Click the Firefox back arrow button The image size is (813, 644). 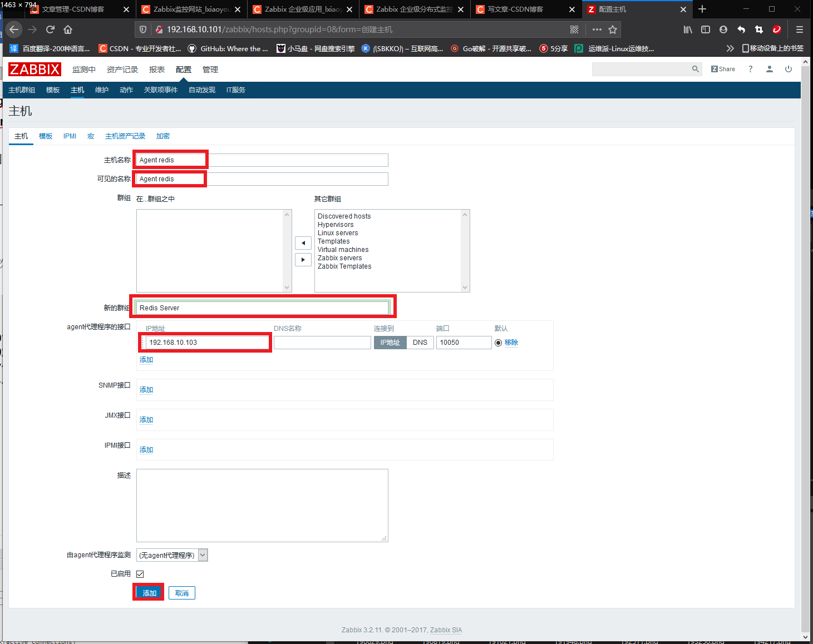14,29
